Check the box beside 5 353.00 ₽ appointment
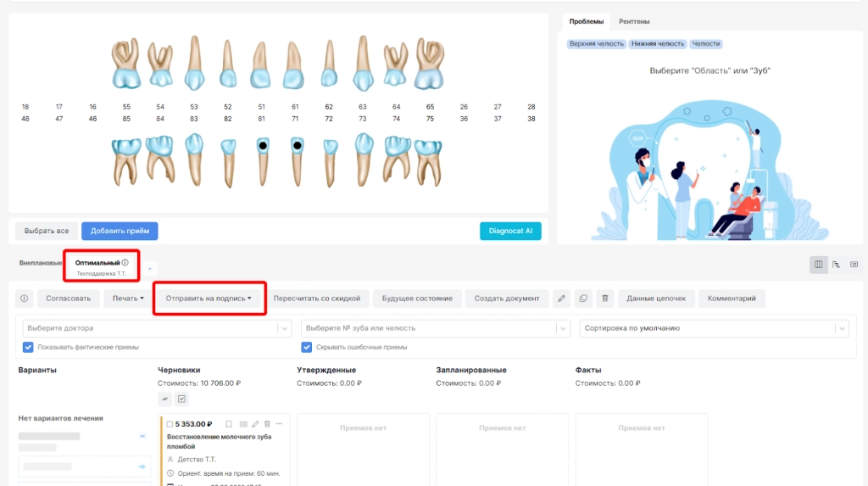The width and height of the screenshot is (868, 486). point(170,423)
